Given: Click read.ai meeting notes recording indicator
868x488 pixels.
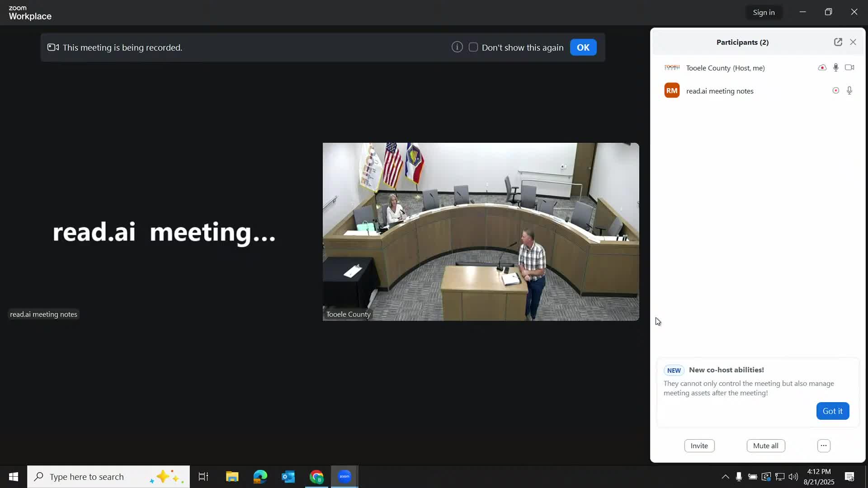Looking at the screenshot, I should pos(835,90).
